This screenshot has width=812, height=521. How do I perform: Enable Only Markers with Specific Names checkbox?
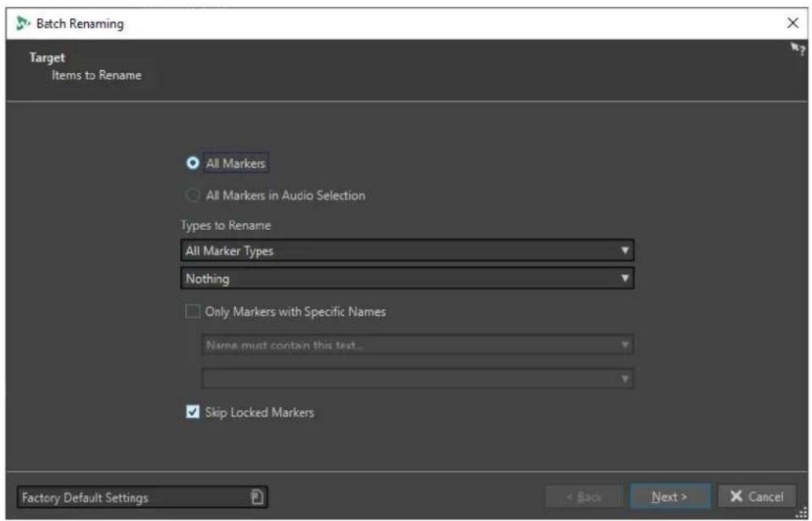point(193,311)
